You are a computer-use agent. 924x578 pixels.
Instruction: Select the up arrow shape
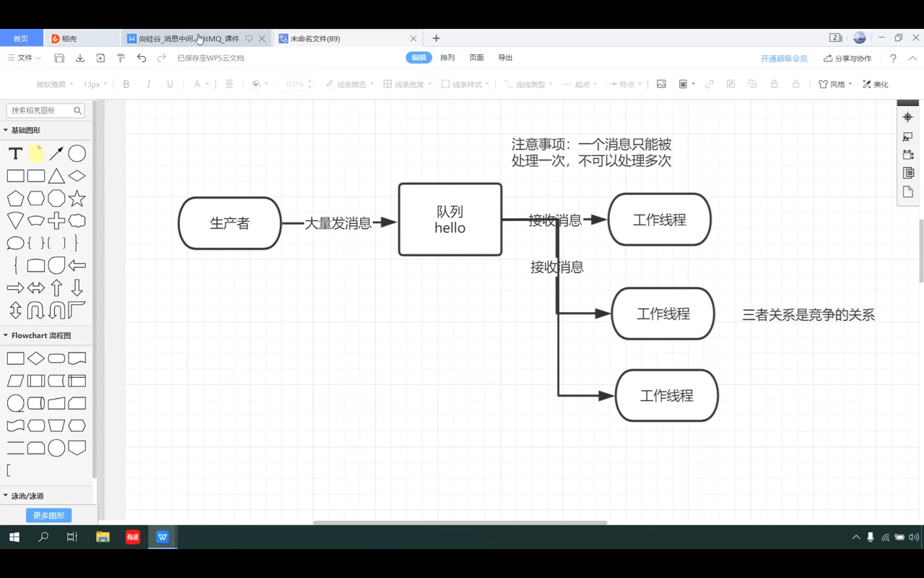click(56, 288)
